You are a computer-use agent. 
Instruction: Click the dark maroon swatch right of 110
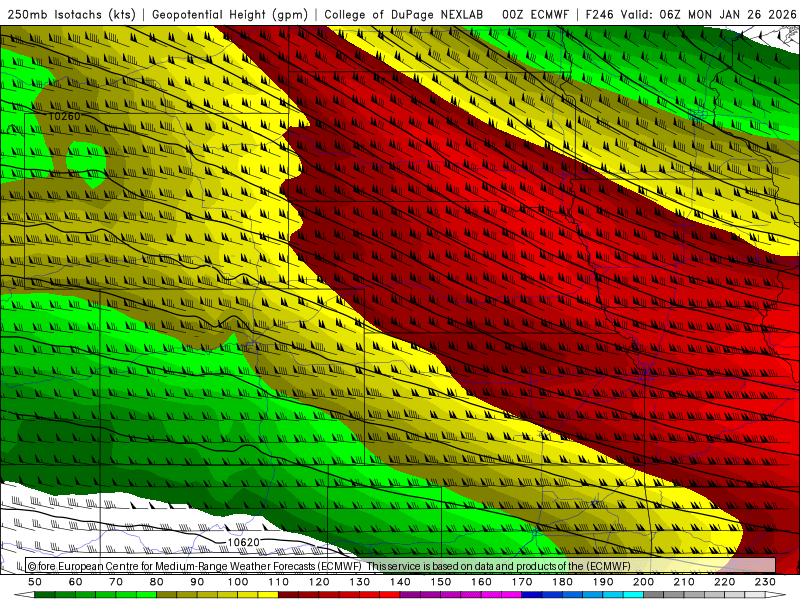[x=288, y=595]
